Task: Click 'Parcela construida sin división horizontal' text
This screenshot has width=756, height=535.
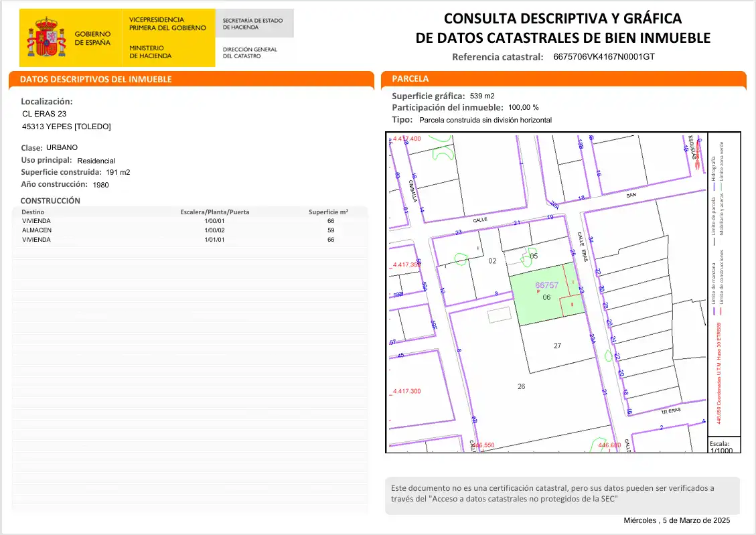Action: click(485, 120)
